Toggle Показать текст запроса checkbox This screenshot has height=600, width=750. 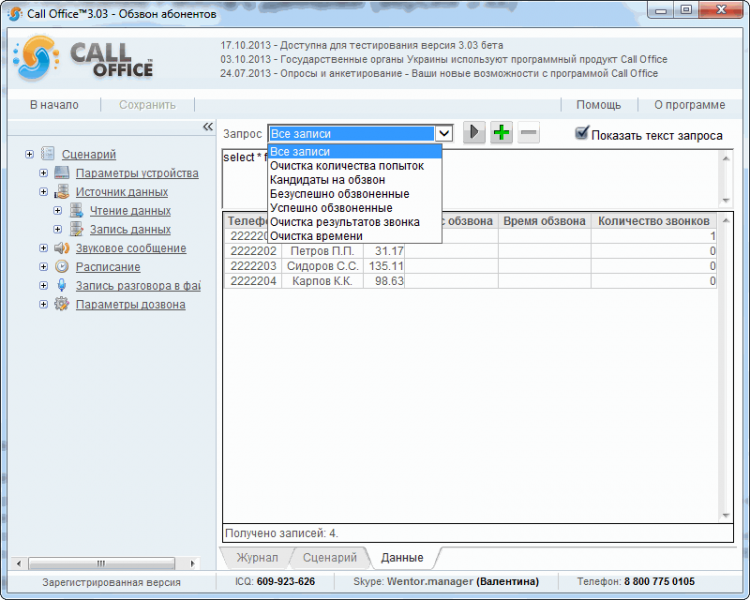tap(582, 133)
